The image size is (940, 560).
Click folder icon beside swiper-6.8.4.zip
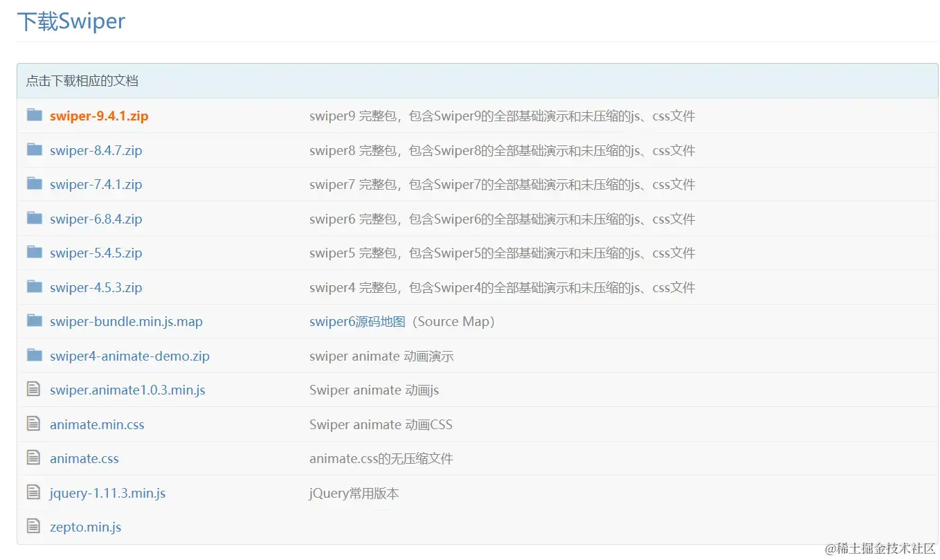pos(35,218)
